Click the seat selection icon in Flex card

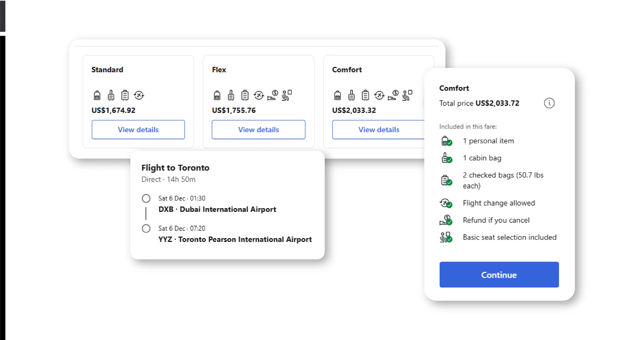tap(287, 95)
